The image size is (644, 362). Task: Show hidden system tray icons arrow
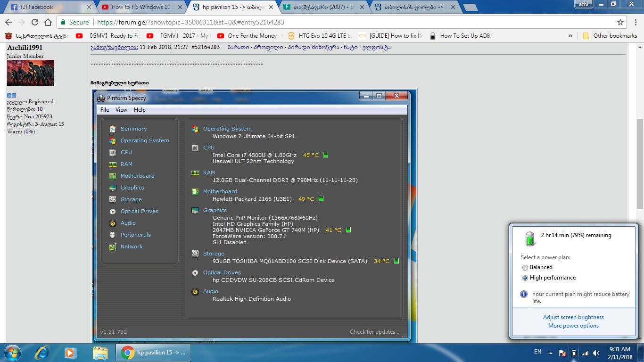click(x=550, y=352)
